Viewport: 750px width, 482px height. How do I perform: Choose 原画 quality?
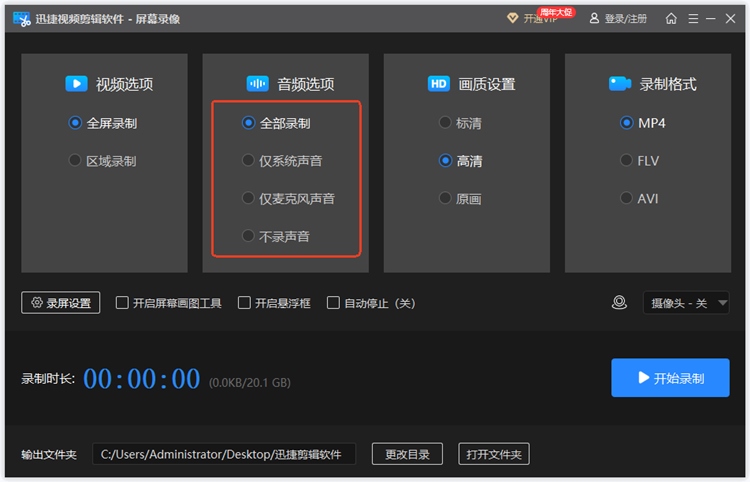coord(460,198)
